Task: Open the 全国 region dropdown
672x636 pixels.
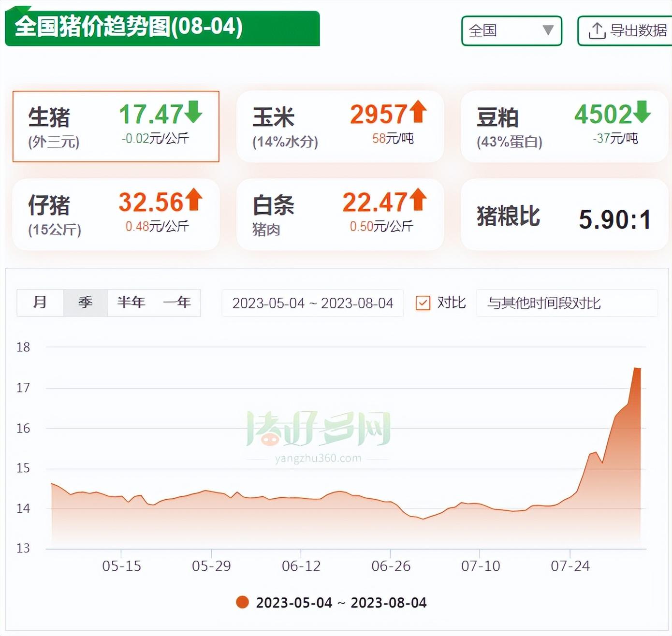Action: click(x=511, y=31)
